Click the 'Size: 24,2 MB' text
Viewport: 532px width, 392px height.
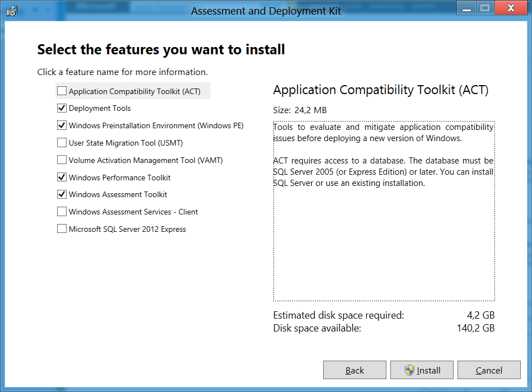pos(300,110)
